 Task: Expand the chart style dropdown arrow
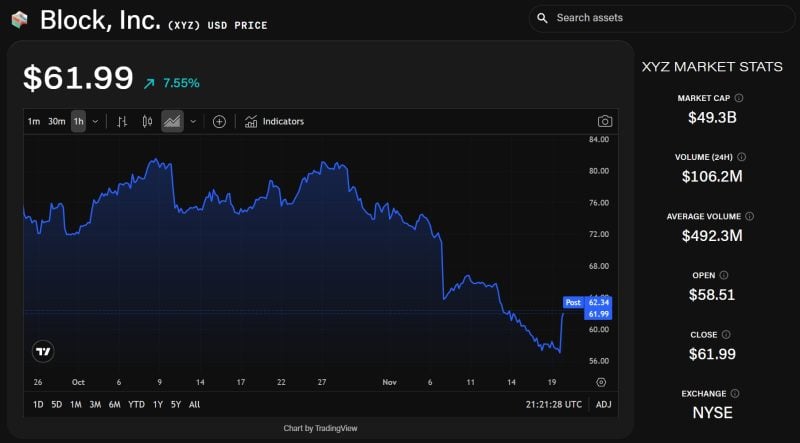[193, 121]
